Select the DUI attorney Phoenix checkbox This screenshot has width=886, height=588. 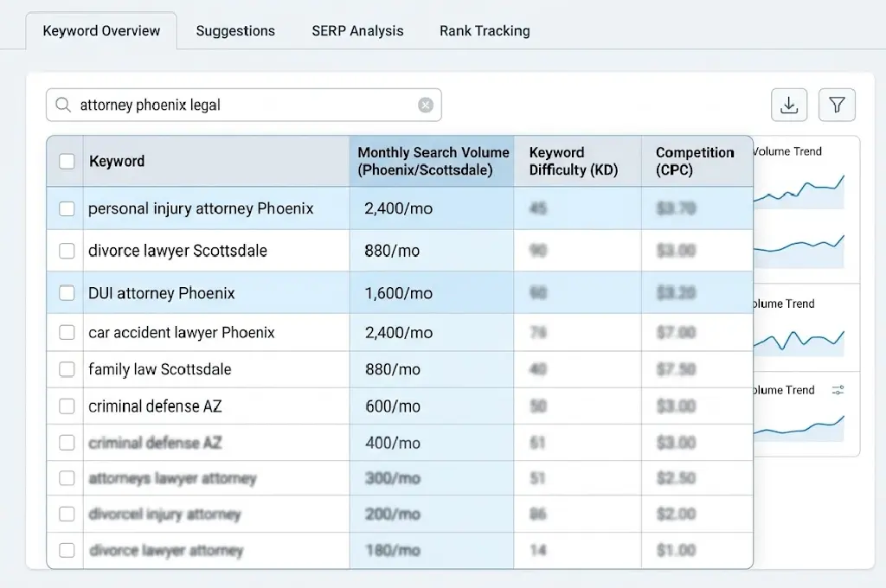click(x=67, y=293)
